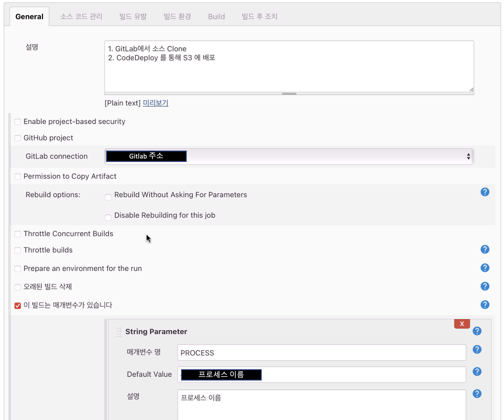Check the GitHub project option
This screenshot has height=420, width=504.
[x=17, y=138]
